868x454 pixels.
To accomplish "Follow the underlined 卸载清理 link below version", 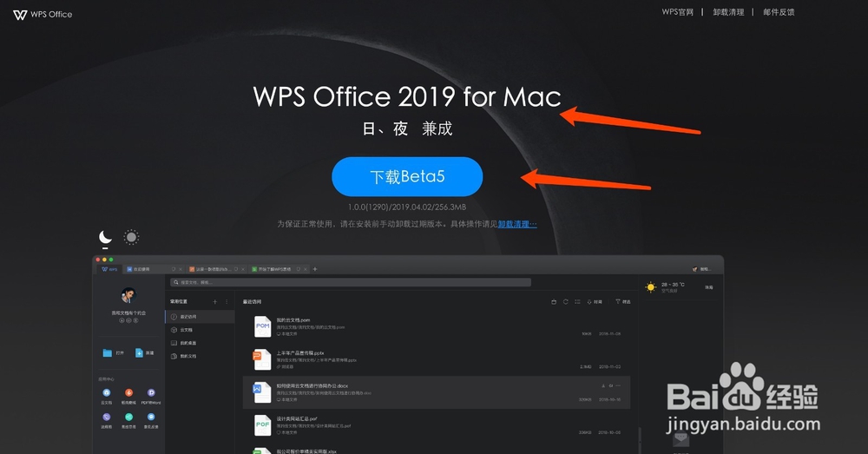I will click(x=517, y=224).
